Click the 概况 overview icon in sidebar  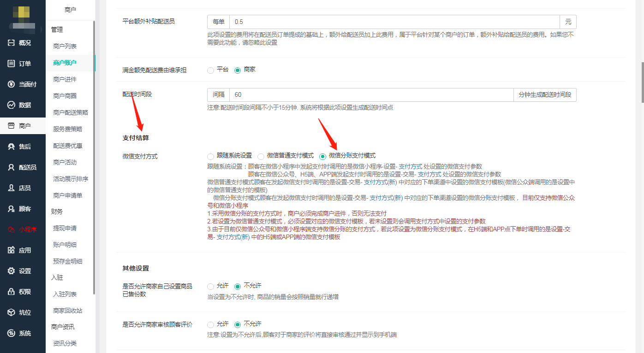pyautogui.click(x=12, y=43)
